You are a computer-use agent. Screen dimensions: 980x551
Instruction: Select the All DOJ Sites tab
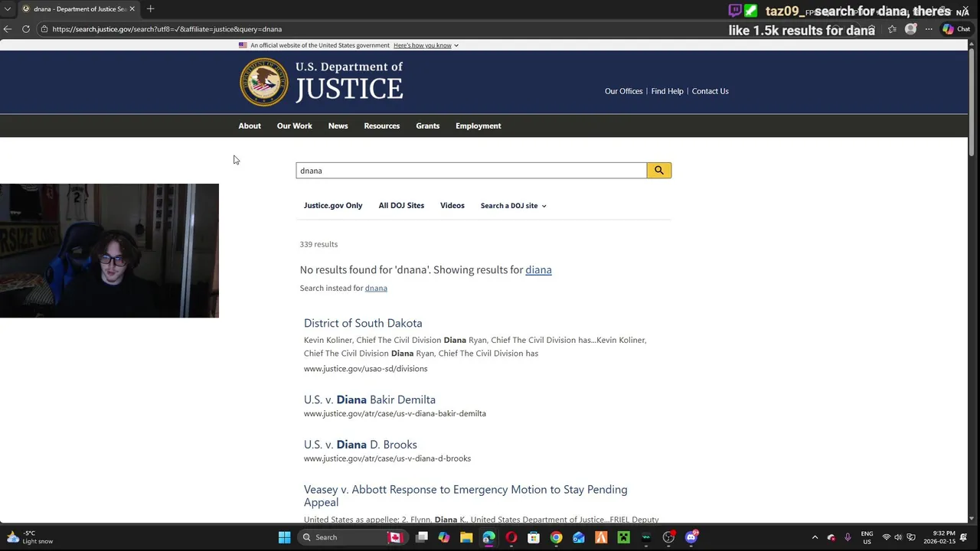click(401, 206)
